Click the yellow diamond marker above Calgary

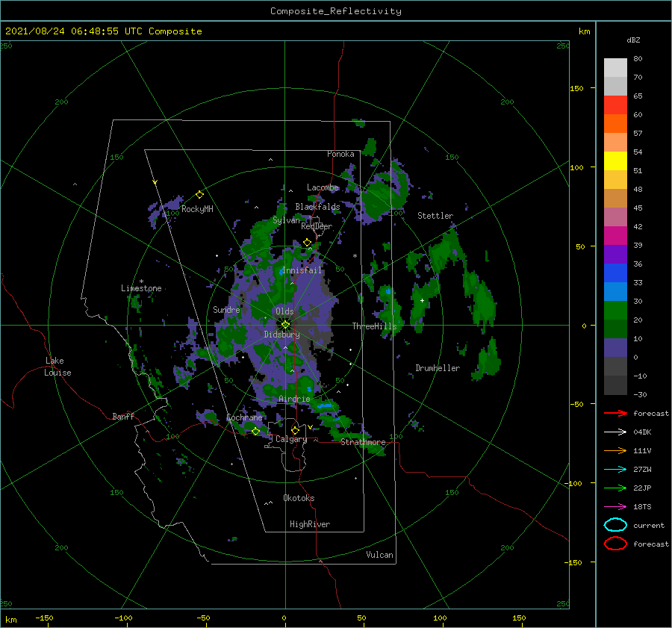(x=295, y=430)
